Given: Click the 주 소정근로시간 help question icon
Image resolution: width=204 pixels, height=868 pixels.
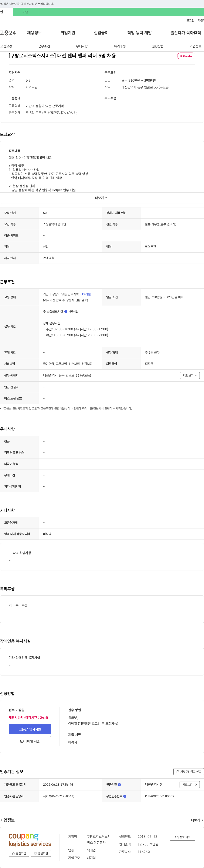Looking at the screenshot, I should point(66,311).
